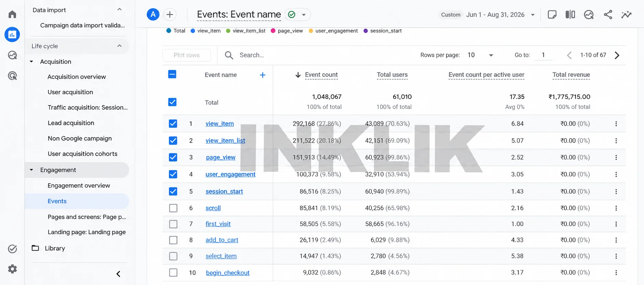The width and height of the screenshot is (644, 285).
Task: Open Landing page report
Action: coord(87,232)
